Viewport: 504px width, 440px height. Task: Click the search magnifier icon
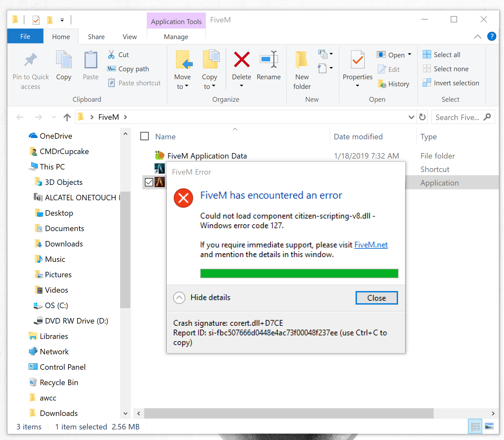(x=487, y=117)
